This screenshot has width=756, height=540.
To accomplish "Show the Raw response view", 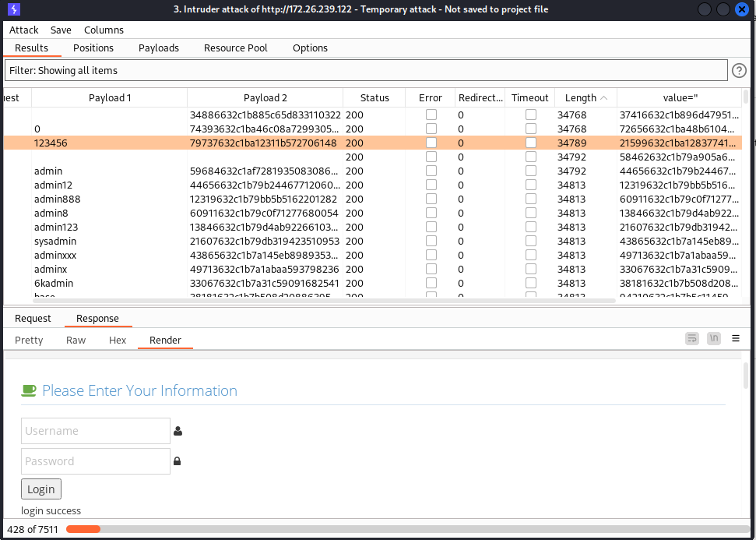I will pyautogui.click(x=76, y=341).
